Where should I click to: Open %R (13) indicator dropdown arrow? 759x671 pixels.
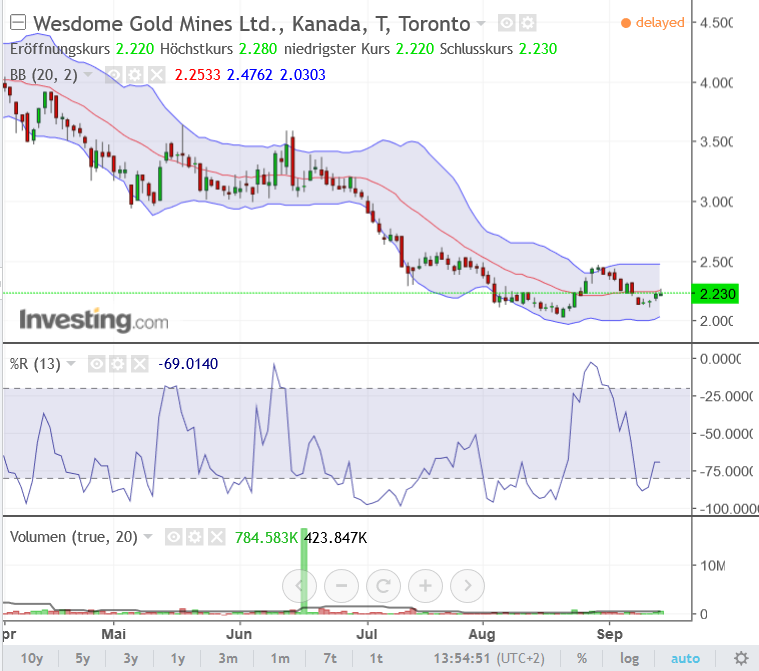tap(71, 364)
